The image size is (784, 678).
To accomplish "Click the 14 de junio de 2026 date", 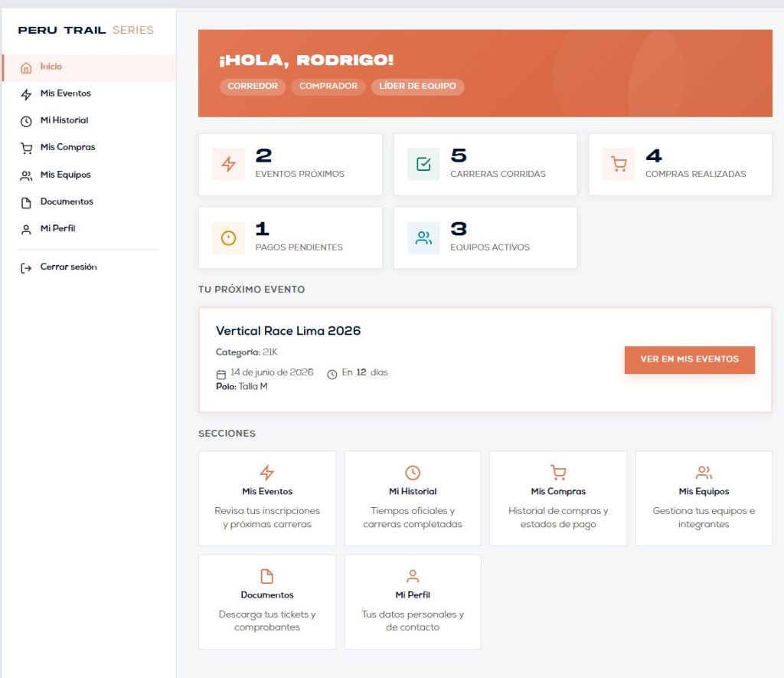I will (x=272, y=372).
